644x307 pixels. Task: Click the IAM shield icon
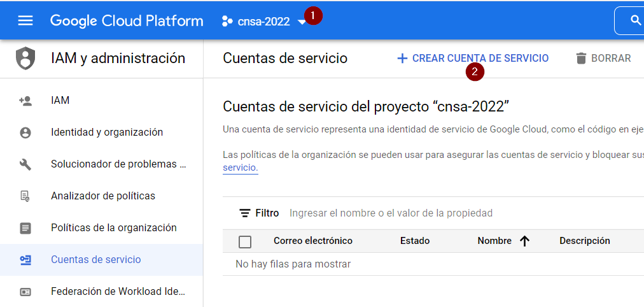[25, 59]
